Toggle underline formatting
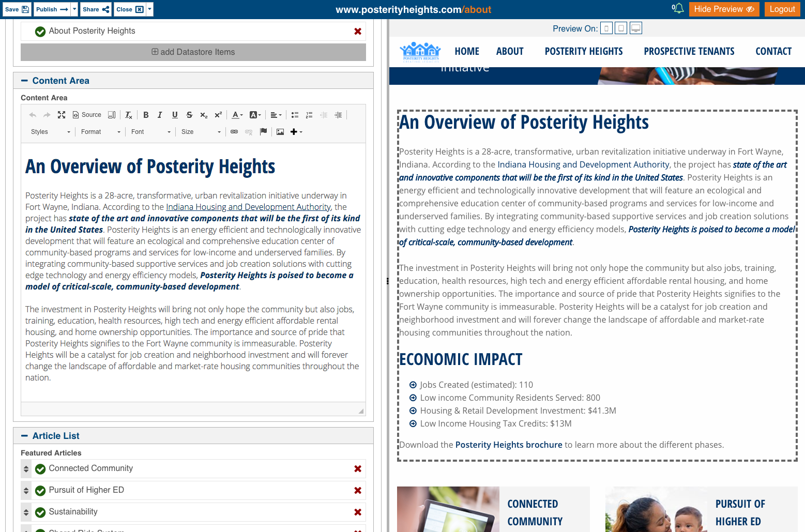The width and height of the screenshot is (805, 532). 175,115
